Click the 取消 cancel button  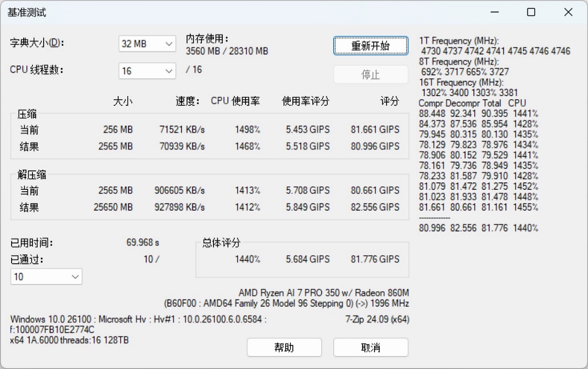click(370, 347)
